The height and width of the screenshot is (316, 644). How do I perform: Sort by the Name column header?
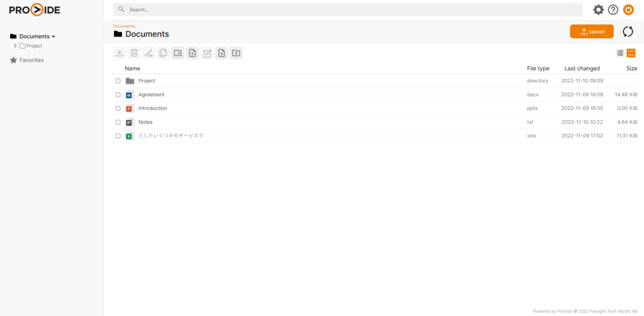point(132,68)
